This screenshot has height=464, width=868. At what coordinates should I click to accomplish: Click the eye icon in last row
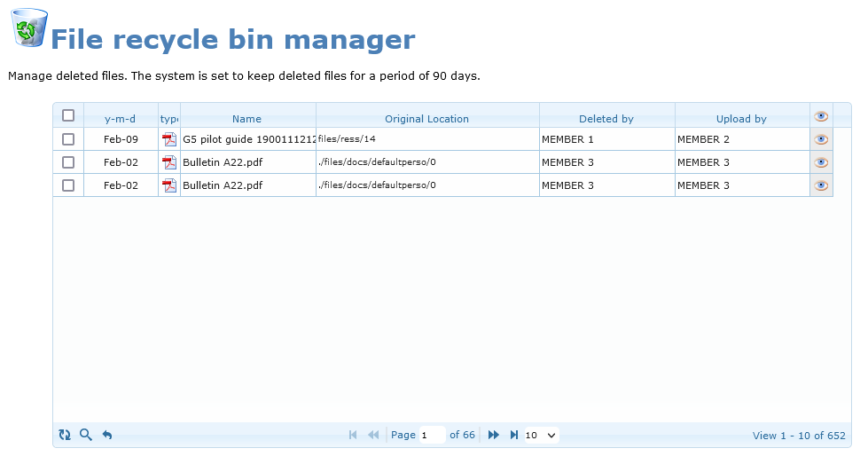click(x=821, y=185)
